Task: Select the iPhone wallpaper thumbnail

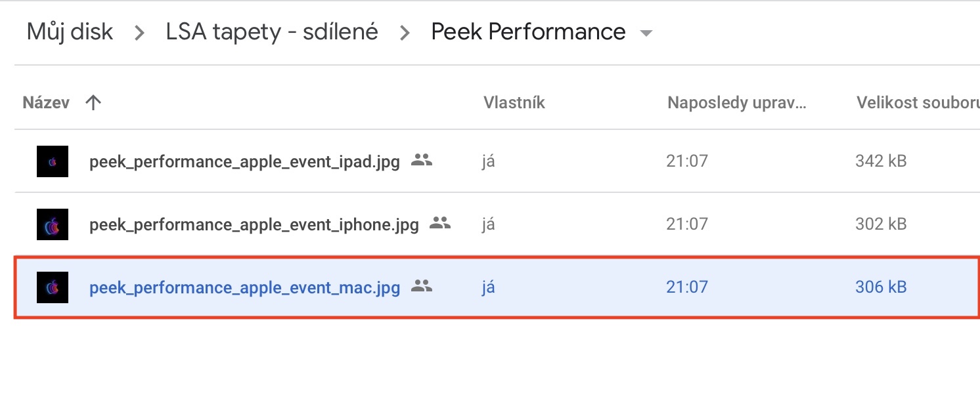Action: tap(53, 224)
